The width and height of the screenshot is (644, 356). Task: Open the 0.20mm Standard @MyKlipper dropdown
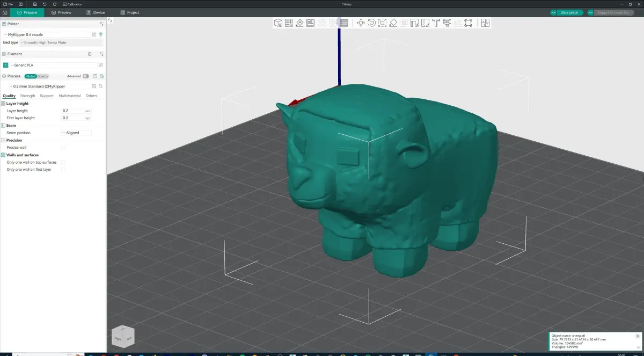pos(49,86)
